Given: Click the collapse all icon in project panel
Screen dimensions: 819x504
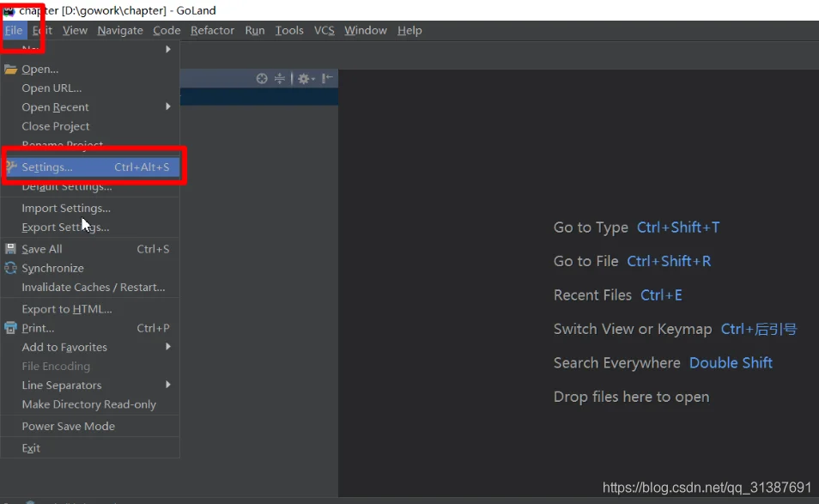Looking at the screenshot, I should [x=280, y=78].
